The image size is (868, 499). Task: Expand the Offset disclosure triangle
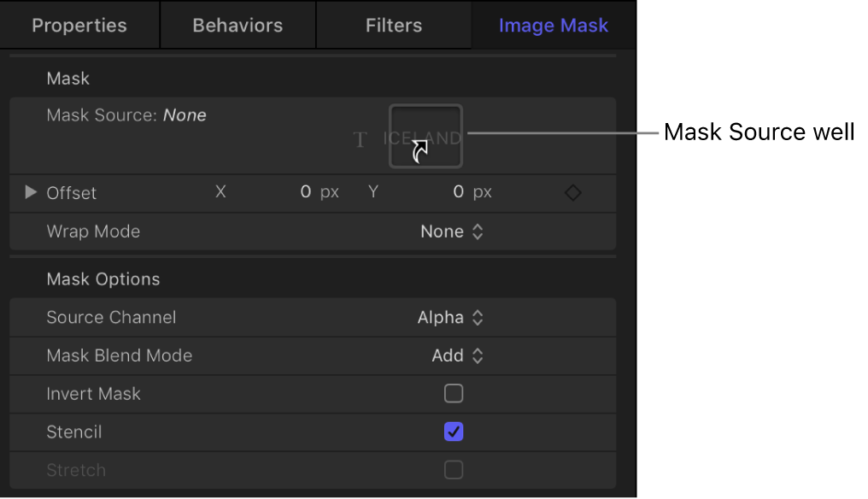tap(30, 192)
